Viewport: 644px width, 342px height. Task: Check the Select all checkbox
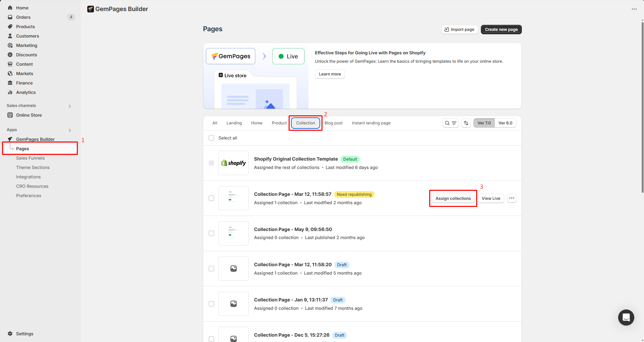point(211,138)
